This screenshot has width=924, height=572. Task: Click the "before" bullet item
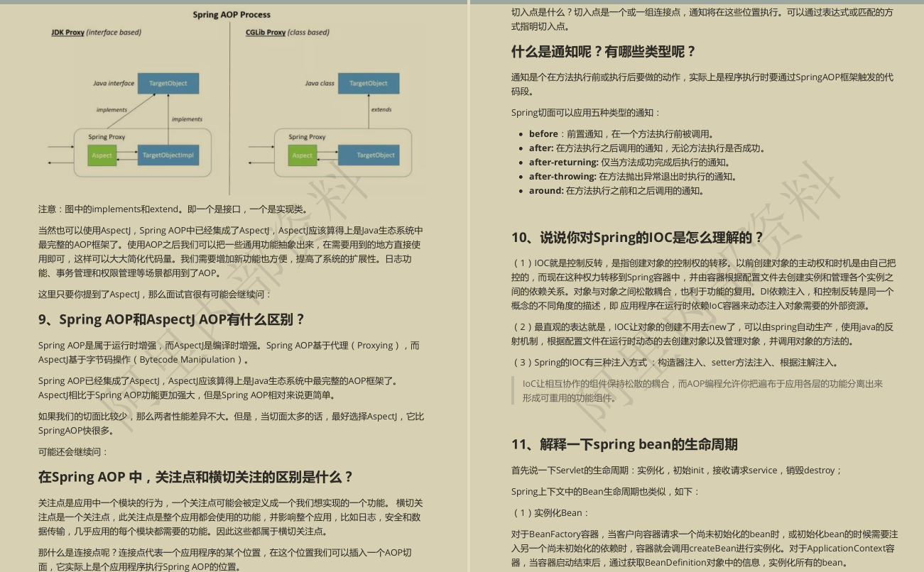click(x=621, y=134)
